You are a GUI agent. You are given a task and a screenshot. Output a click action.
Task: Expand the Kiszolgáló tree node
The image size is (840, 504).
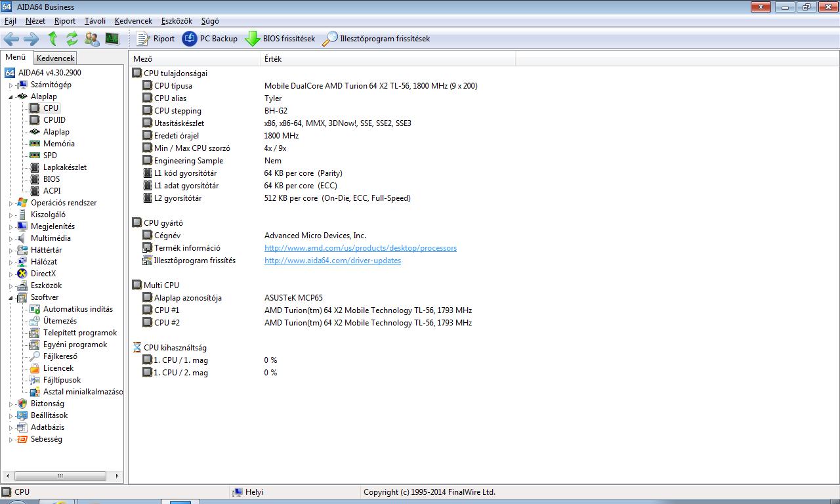pyautogui.click(x=11, y=215)
